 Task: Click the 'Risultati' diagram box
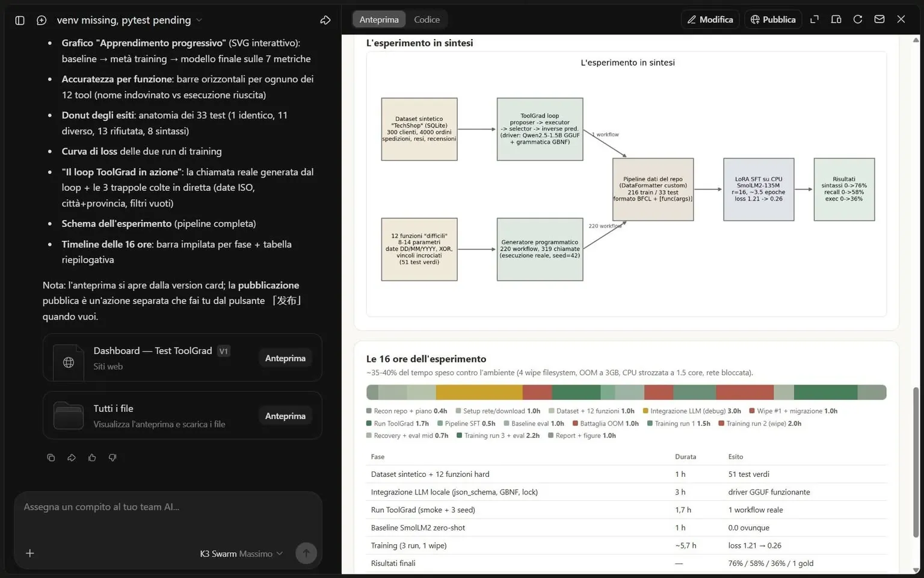point(844,189)
